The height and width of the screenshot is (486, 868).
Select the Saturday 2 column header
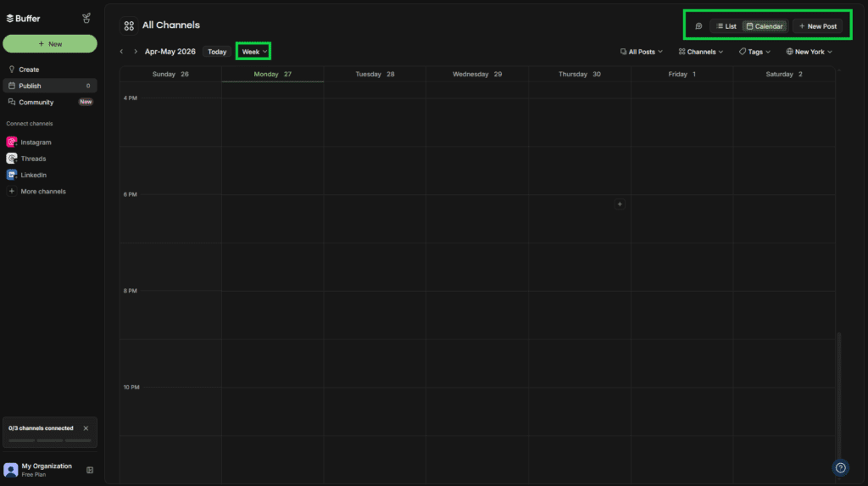click(x=784, y=75)
